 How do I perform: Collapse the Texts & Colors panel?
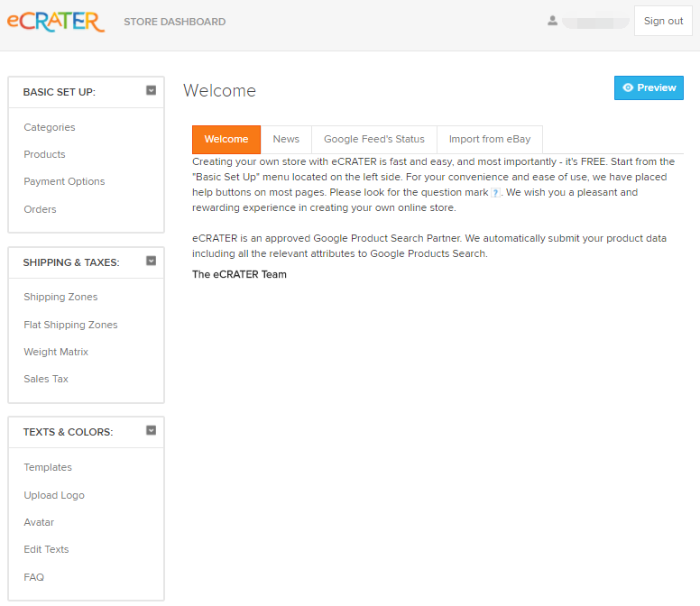pyautogui.click(x=151, y=430)
